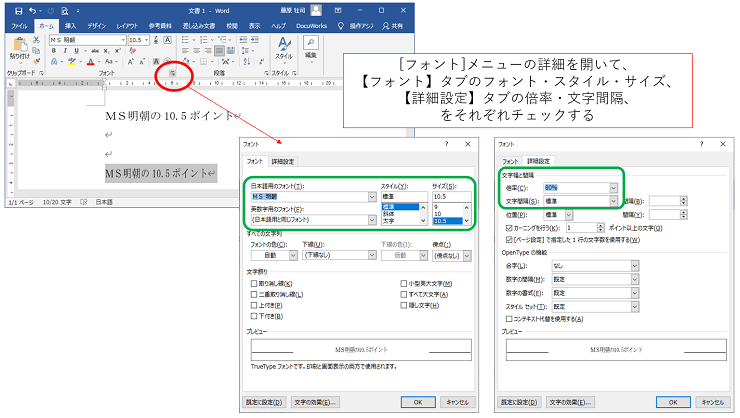Screen dimensions: 740x418
Task: Click 共有 share button
Action: click(393, 26)
